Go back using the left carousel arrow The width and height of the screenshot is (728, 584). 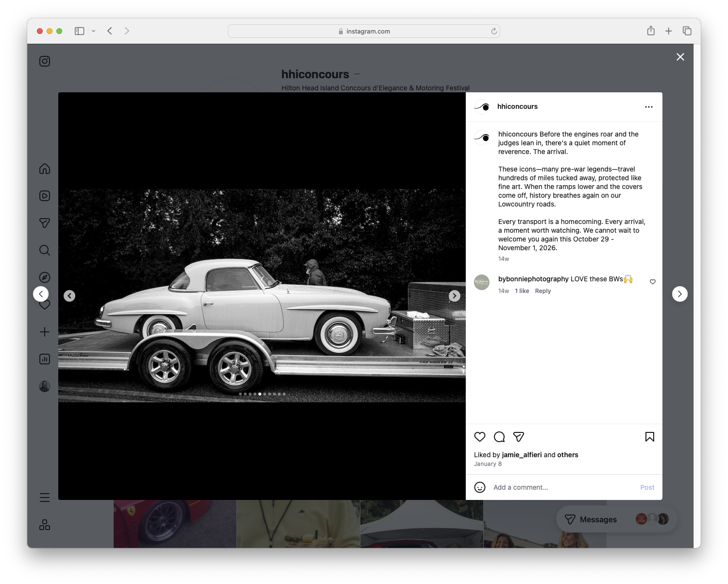coord(69,295)
